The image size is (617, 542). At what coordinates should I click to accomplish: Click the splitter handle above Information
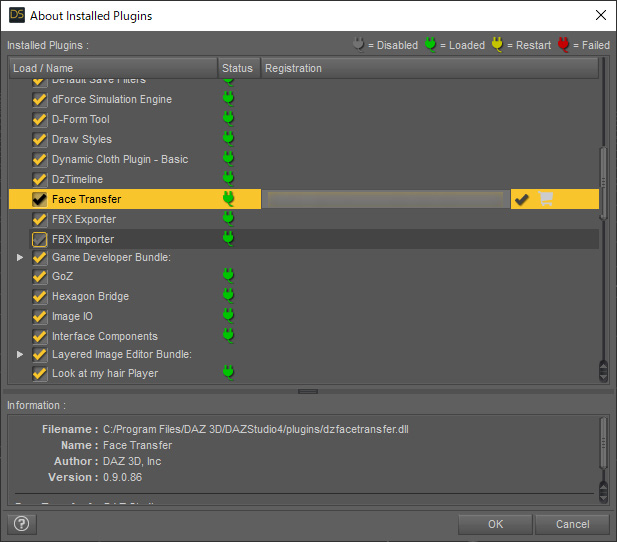308,391
